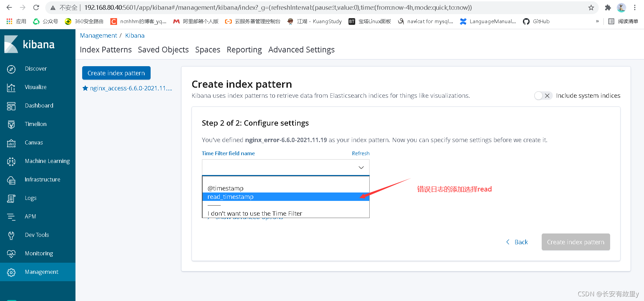Open browser three-dot menu

(x=635, y=7)
